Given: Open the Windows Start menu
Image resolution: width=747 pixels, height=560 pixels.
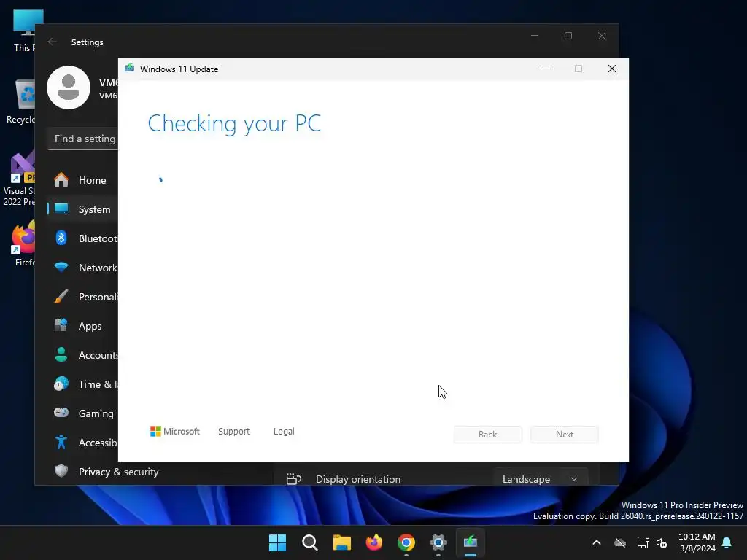Looking at the screenshot, I should point(278,542).
